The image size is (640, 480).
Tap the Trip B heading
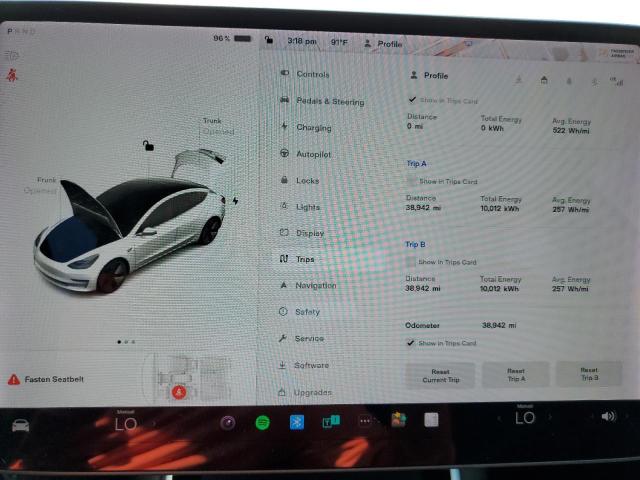[415, 244]
